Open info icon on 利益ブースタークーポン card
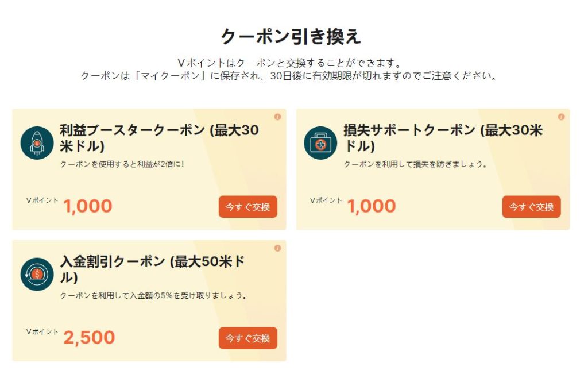The width and height of the screenshot is (588, 378). [x=277, y=117]
